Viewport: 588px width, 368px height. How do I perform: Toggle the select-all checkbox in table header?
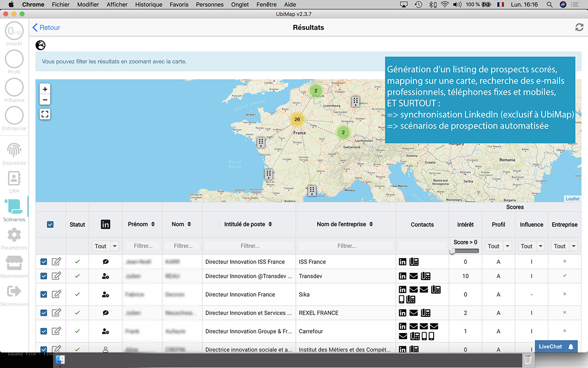[51, 224]
